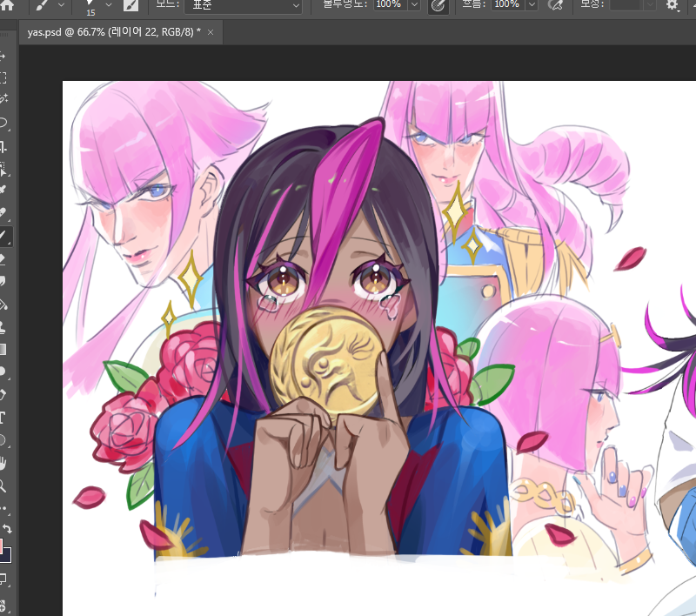696x616 pixels.
Task: Select the Gradient tool
Action: (3, 350)
